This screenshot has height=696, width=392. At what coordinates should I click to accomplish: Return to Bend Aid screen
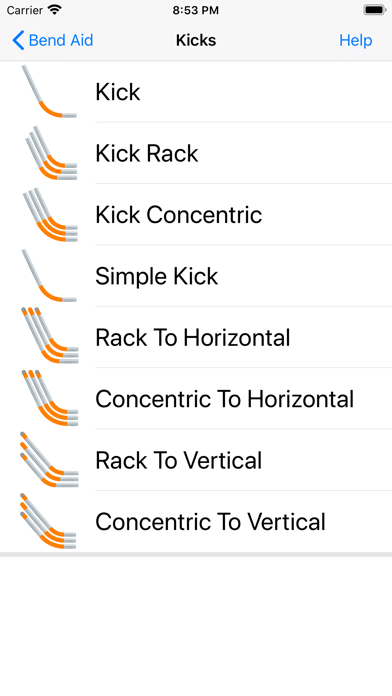[52, 40]
